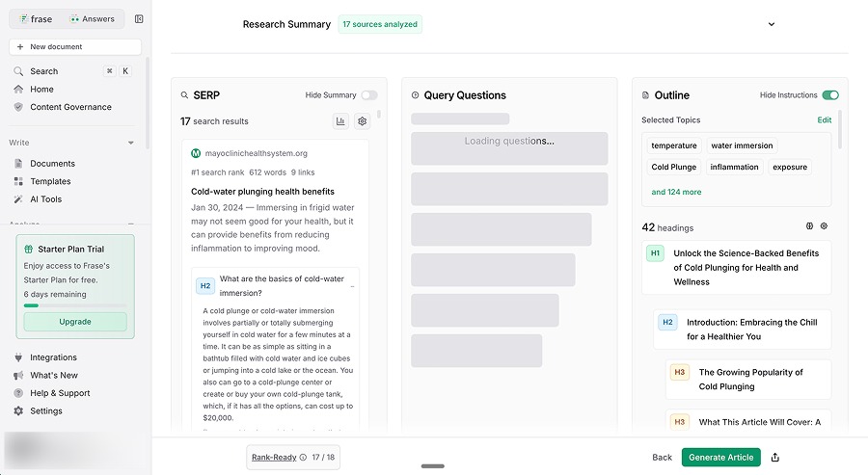Open What's New announcements
The height and width of the screenshot is (475, 868).
[54, 375]
